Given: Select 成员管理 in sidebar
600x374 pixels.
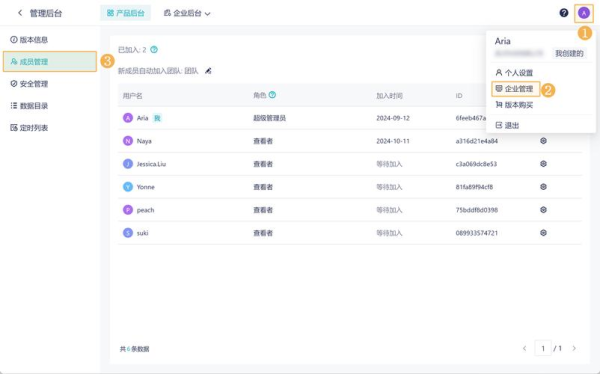Looking at the screenshot, I should point(50,61).
